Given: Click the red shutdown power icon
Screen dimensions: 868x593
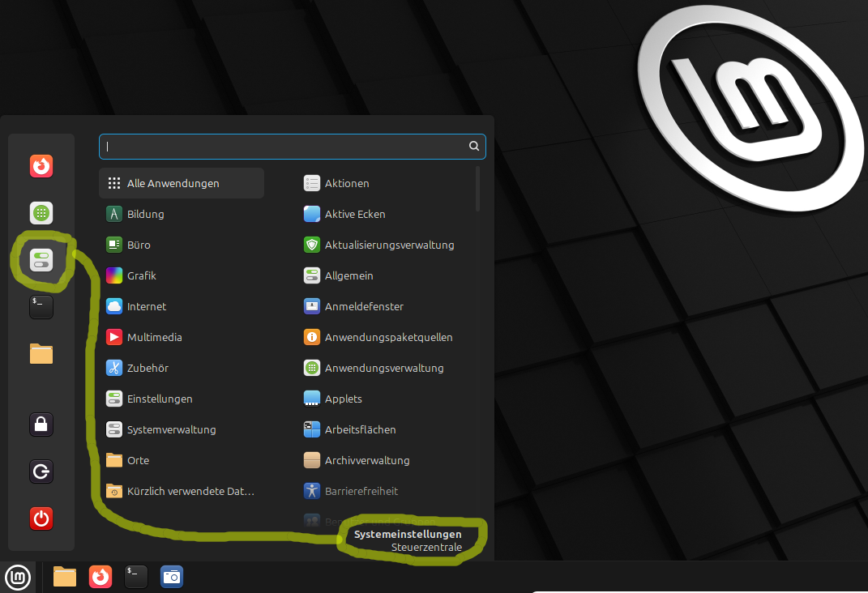Looking at the screenshot, I should [x=41, y=518].
